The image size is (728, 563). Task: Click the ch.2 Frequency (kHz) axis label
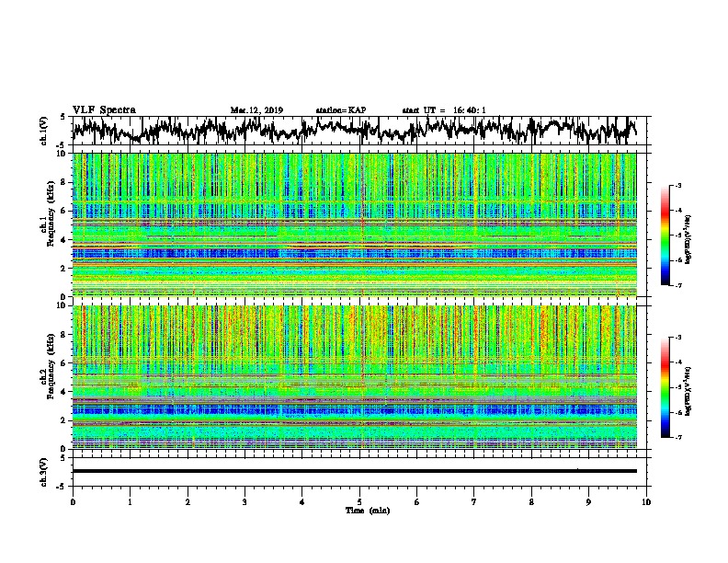[x=47, y=366]
